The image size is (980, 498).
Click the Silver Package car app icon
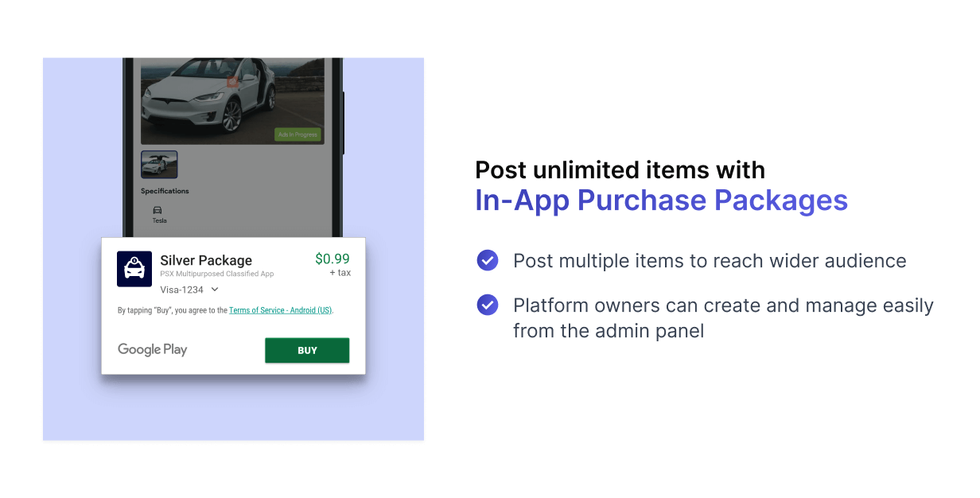pos(134,269)
